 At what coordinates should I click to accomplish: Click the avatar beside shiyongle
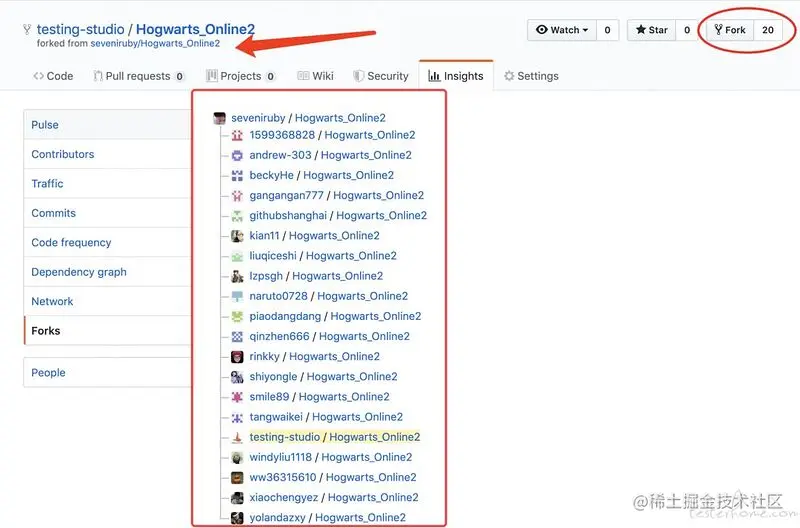[x=237, y=377]
